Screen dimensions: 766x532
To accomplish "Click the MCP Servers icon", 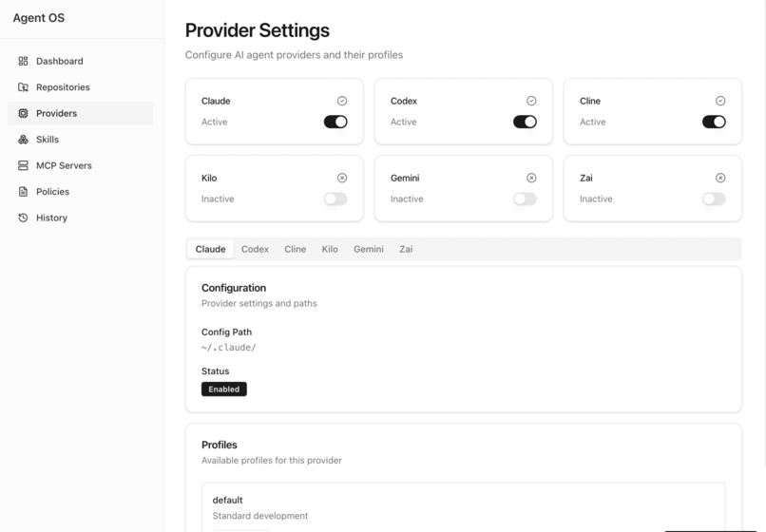I will click(23, 165).
